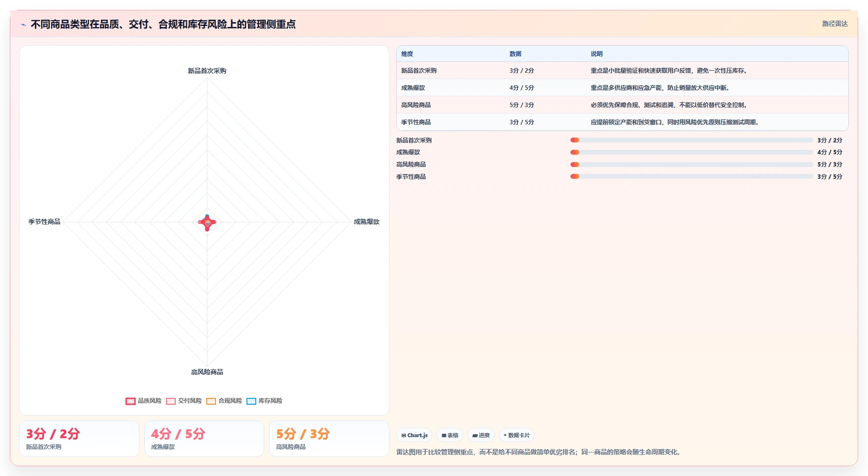
Task: Toggle the 库存风险 legend item
Action: click(264, 401)
